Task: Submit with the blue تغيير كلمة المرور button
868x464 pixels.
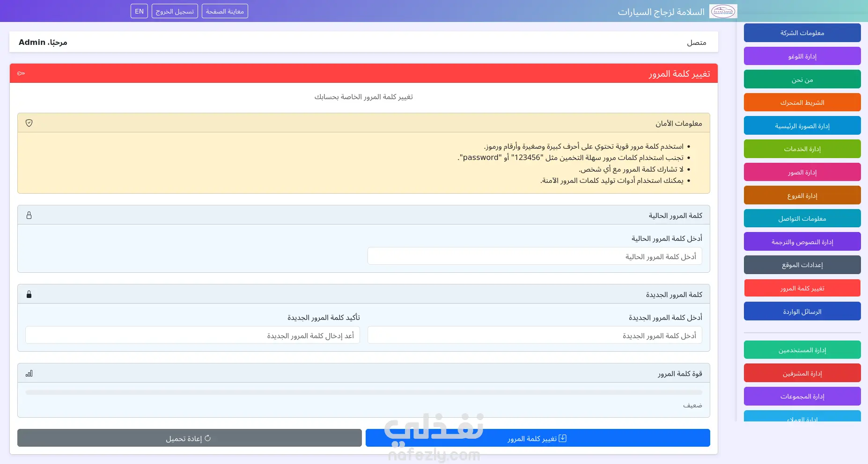Action: pos(538,438)
